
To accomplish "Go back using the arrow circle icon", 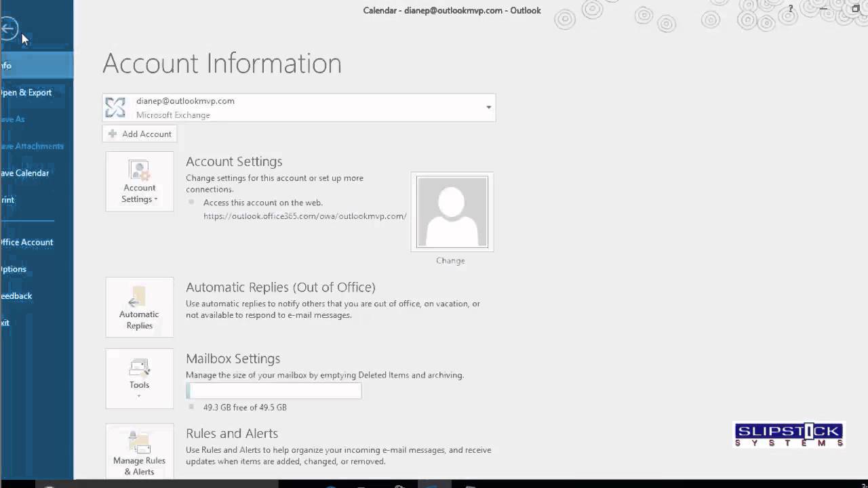I will click(x=8, y=29).
